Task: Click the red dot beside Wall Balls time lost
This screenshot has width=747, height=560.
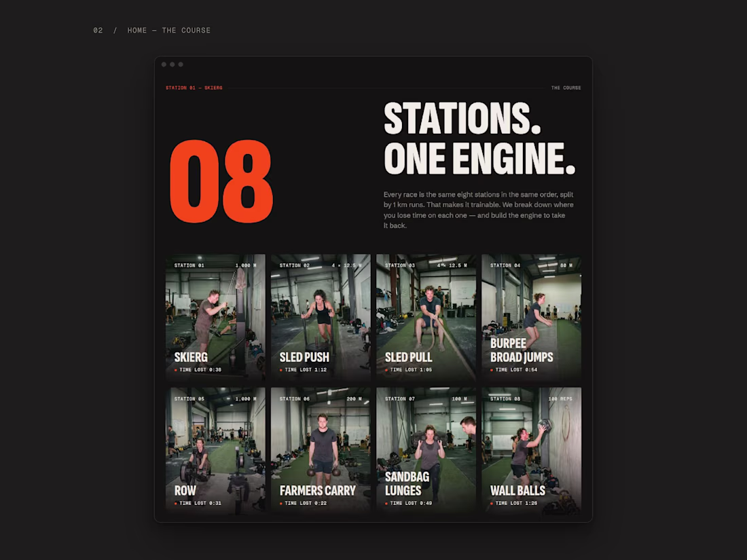Action: pos(492,504)
